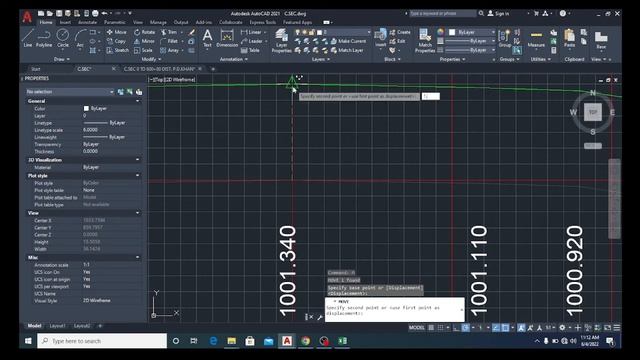The image size is (640, 360).
Task: Click the Copy tool in Modify
Action: pos(116,41)
